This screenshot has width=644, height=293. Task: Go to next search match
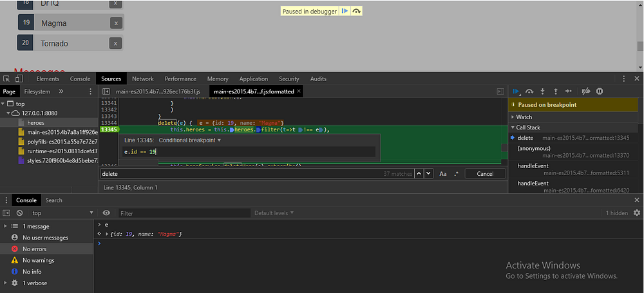pos(429,173)
